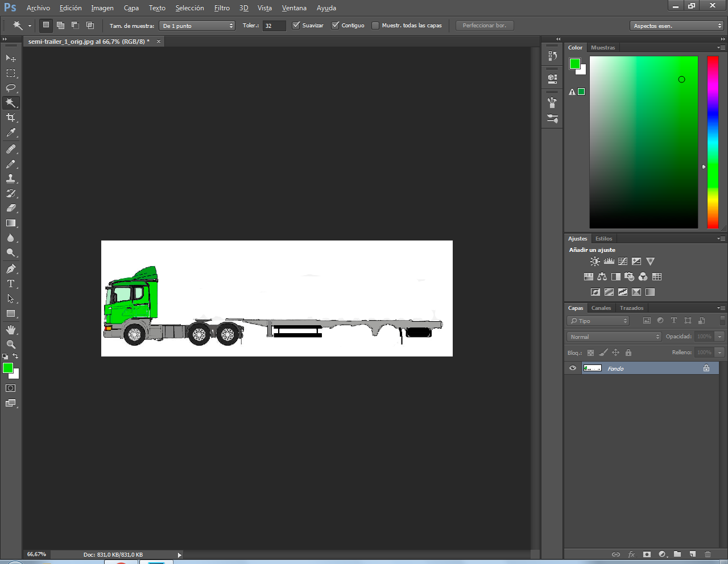Screen dimensions: 728x564
Task: Open the status bar info arrow menu
Action: click(180, 555)
